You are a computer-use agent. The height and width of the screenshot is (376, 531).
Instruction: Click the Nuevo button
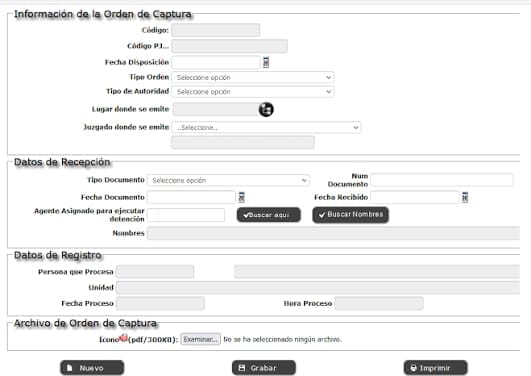[x=92, y=368]
